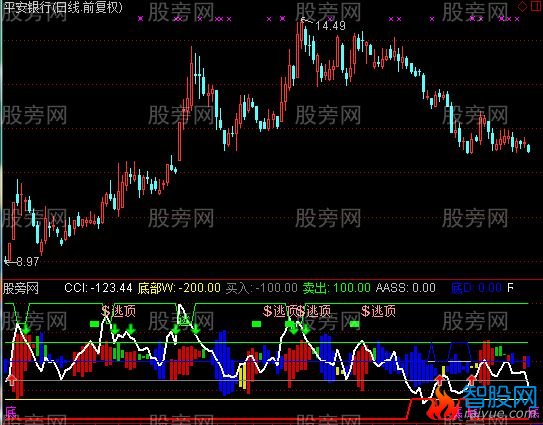Viewport: 543px width, 425px height.
Task: Click the CCI: -123.44 indicator value
Action: tap(98, 288)
